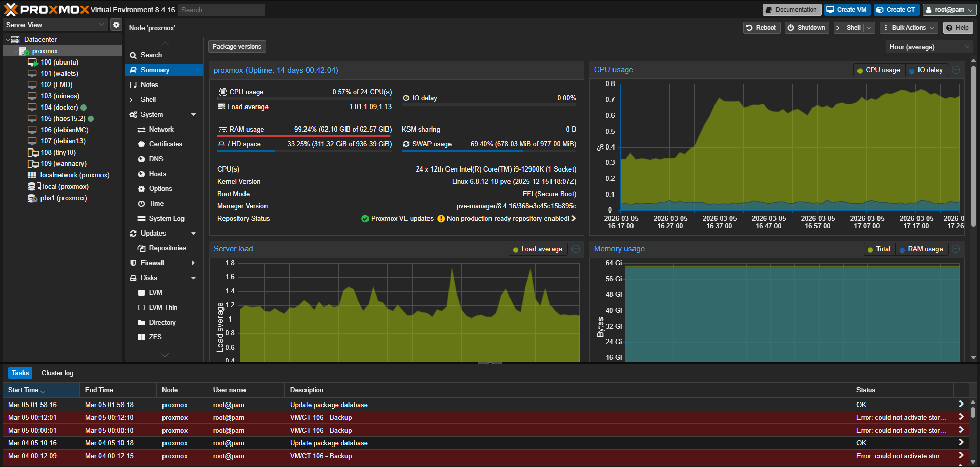
Task: Open Package versions dialog
Action: click(x=236, y=46)
